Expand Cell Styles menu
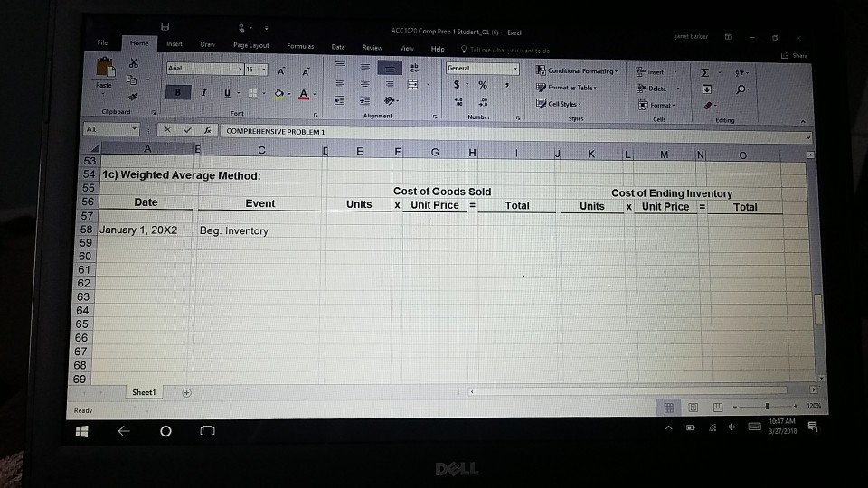 559,104
